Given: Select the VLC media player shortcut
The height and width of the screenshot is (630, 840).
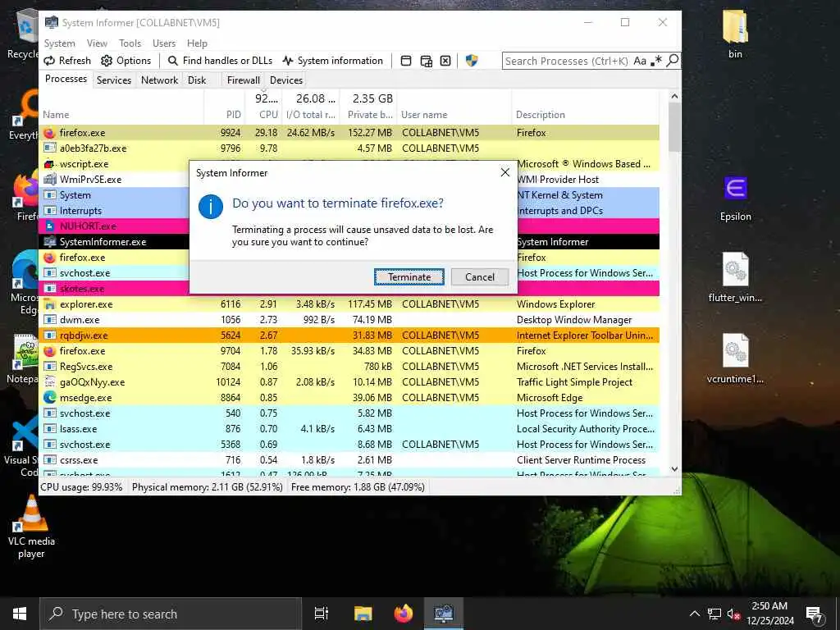Looking at the screenshot, I should tap(31, 527).
